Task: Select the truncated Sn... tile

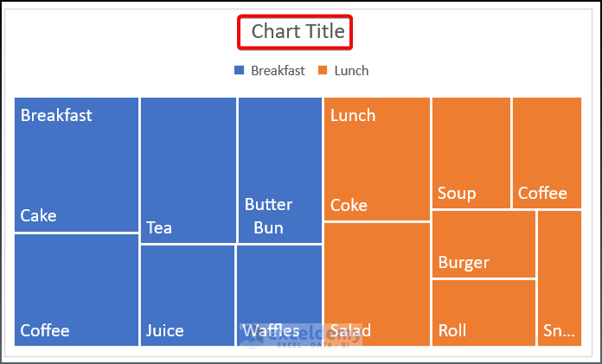Action: click(559, 278)
